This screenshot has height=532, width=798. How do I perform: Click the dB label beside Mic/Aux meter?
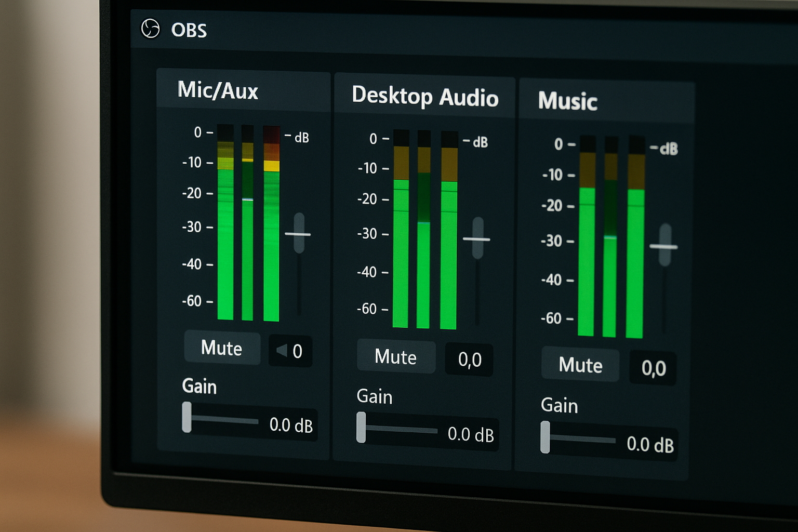(302, 138)
